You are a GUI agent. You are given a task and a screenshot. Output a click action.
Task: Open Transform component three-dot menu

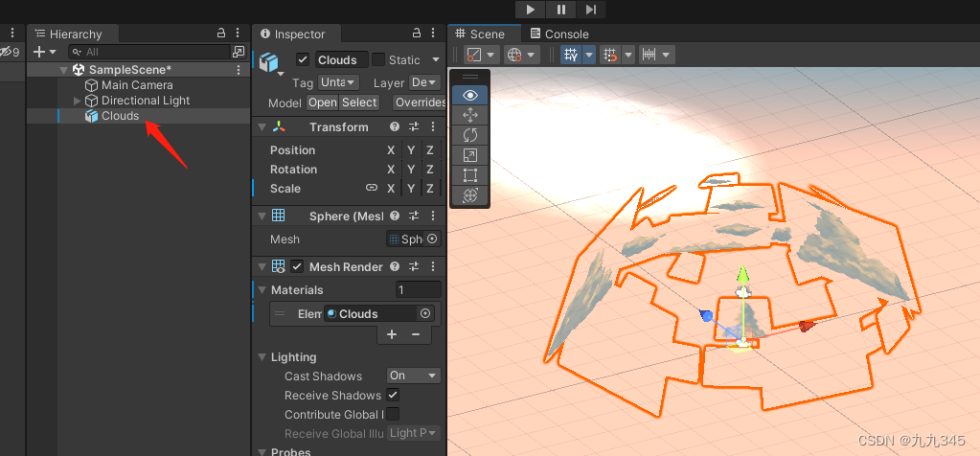[432, 126]
